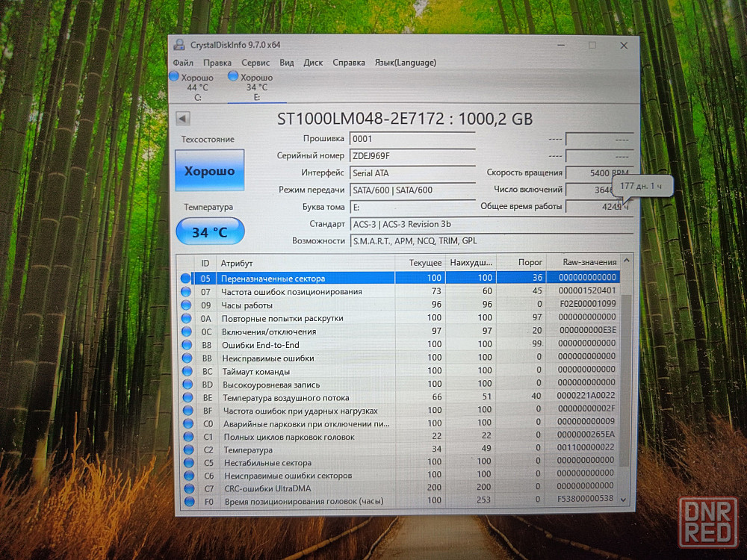Open the Сервис menu
The image size is (747, 560).
click(x=255, y=63)
